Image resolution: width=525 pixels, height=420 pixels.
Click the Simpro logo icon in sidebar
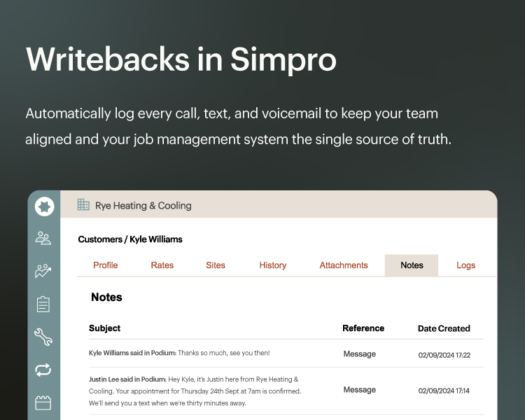(43, 206)
